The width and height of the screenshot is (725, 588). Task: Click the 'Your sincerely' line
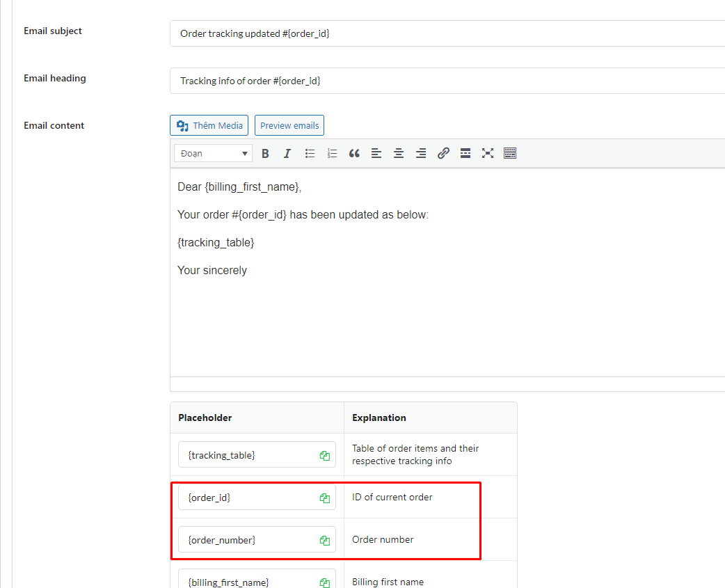click(x=212, y=270)
